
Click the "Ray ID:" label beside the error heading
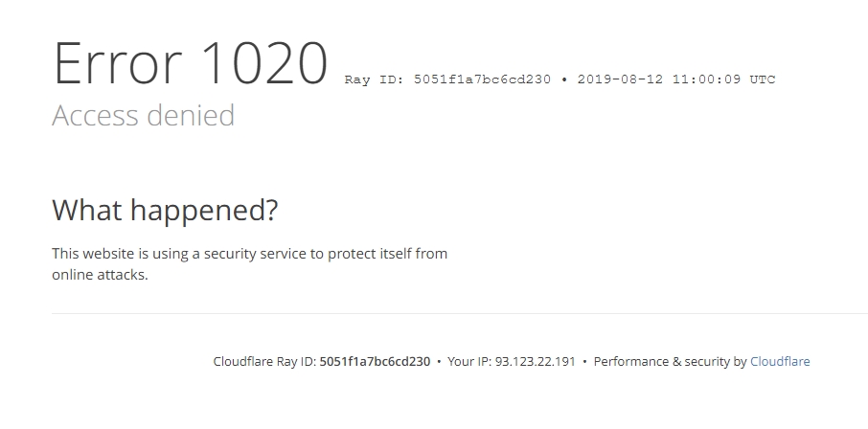point(374,79)
